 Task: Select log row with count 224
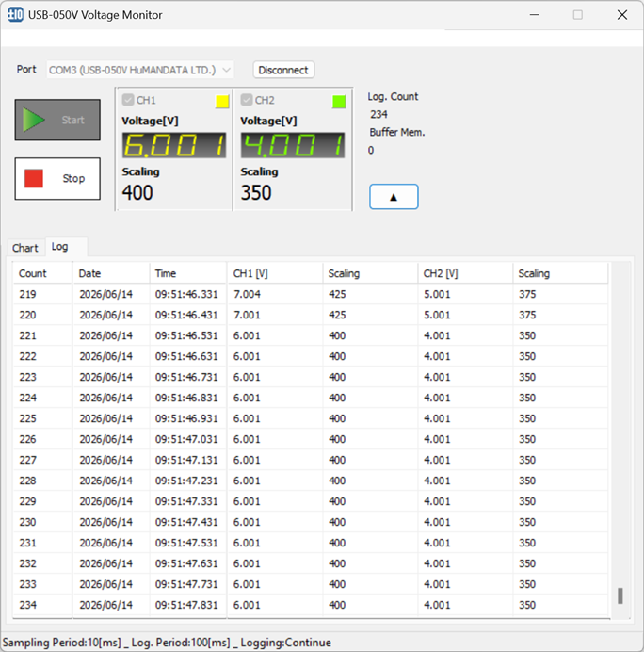[x=311, y=398]
